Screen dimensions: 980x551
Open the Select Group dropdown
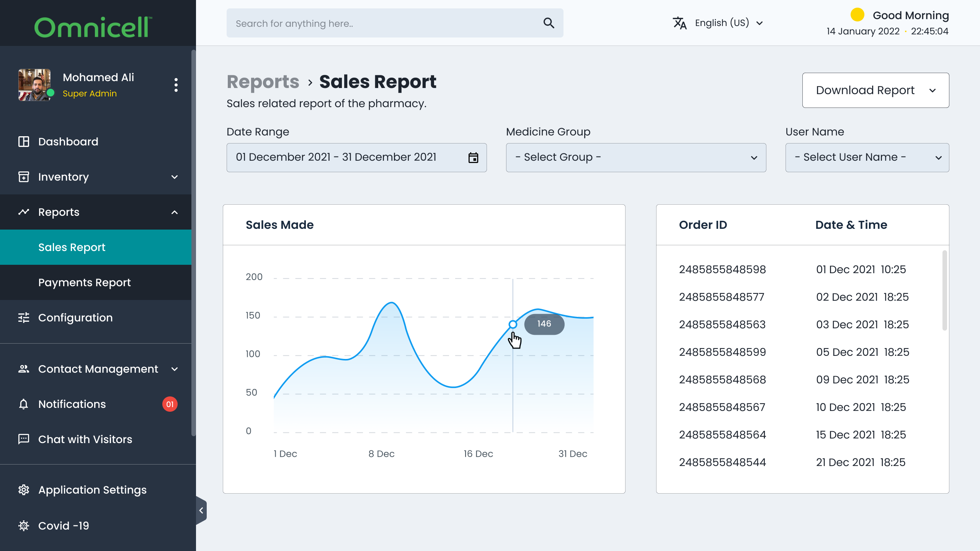click(x=636, y=158)
